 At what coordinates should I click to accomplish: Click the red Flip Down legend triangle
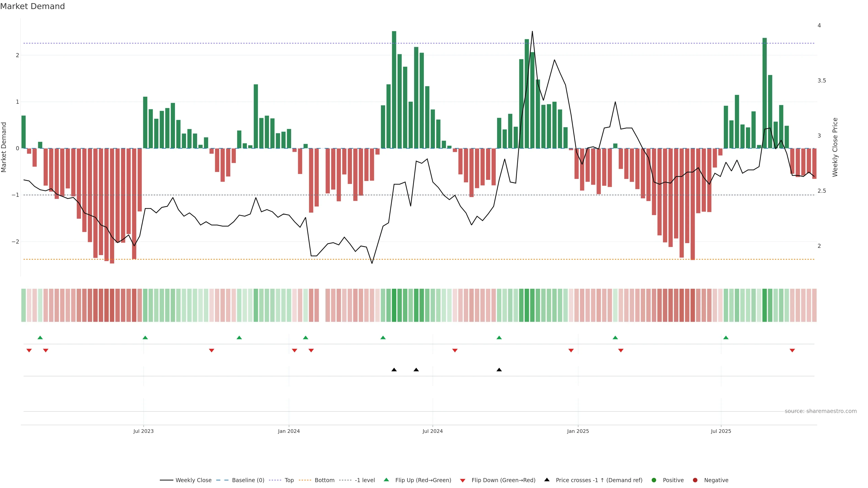tap(463, 481)
